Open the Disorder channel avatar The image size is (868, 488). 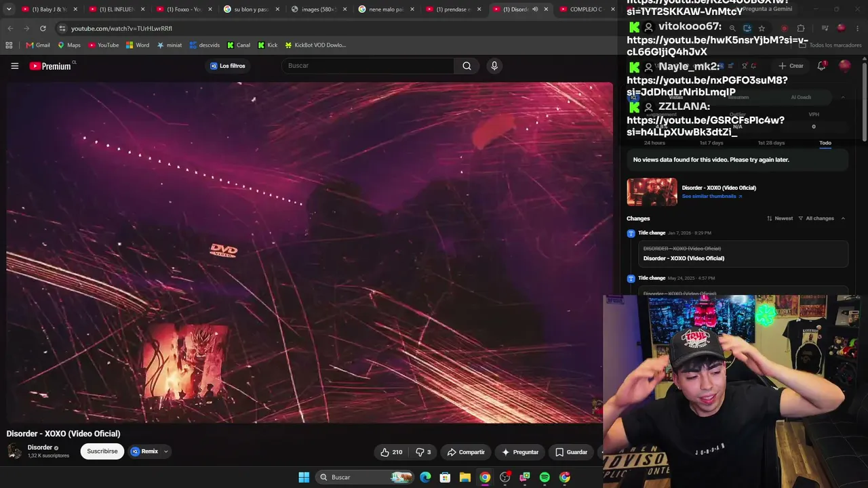point(14,451)
